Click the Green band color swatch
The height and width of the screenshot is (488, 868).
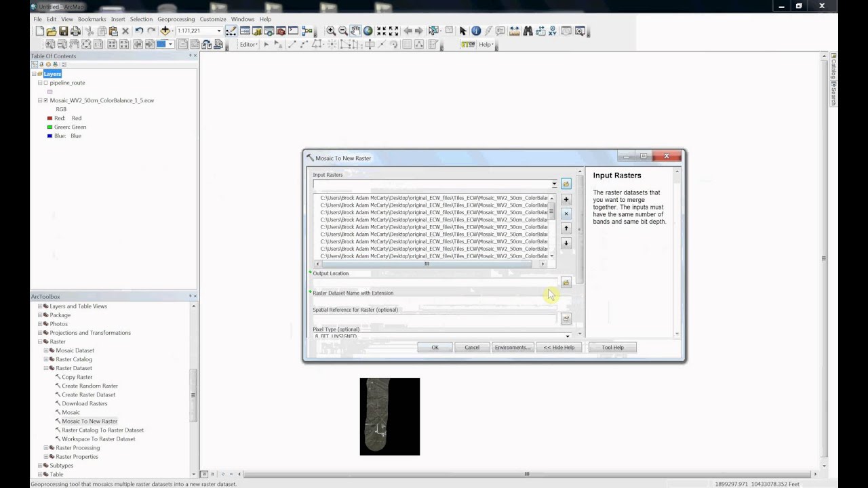[50, 127]
